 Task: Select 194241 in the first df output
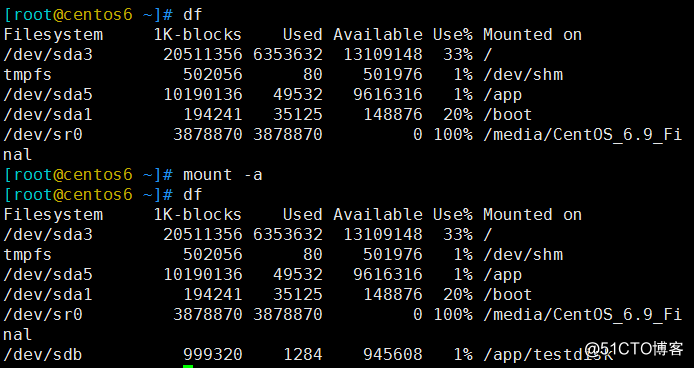(213, 115)
